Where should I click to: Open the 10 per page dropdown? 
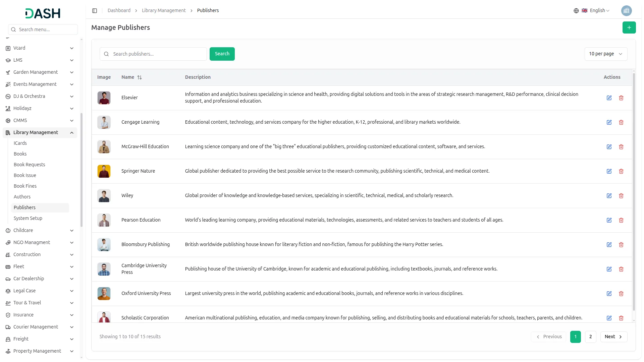coord(605,54)
